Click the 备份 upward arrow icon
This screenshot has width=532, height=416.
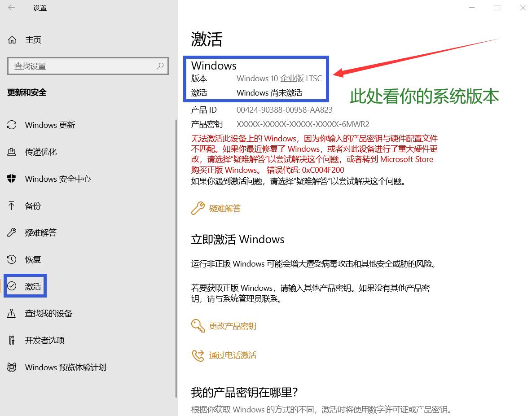12,206
